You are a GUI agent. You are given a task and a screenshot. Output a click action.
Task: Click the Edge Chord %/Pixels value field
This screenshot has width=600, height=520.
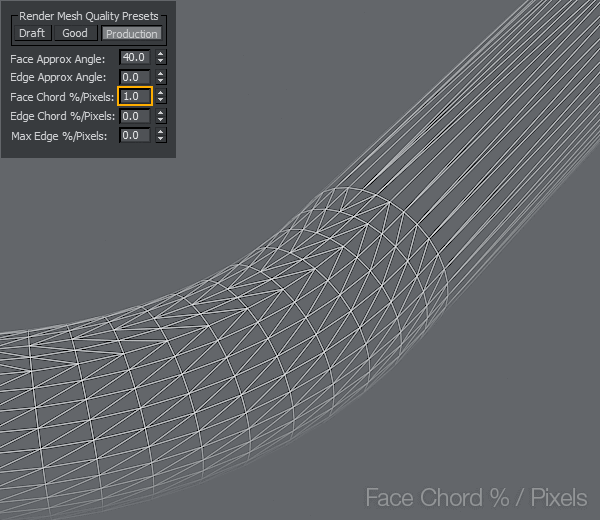[135, 116]
